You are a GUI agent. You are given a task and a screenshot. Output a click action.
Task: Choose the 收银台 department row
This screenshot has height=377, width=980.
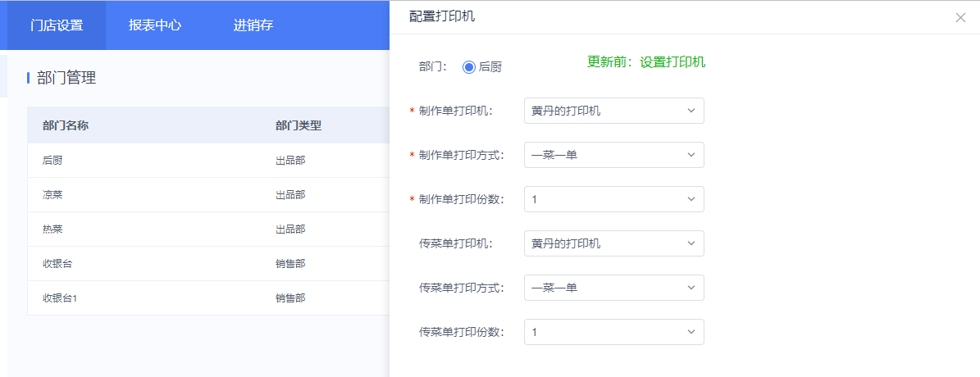click(x=209, y=263)
